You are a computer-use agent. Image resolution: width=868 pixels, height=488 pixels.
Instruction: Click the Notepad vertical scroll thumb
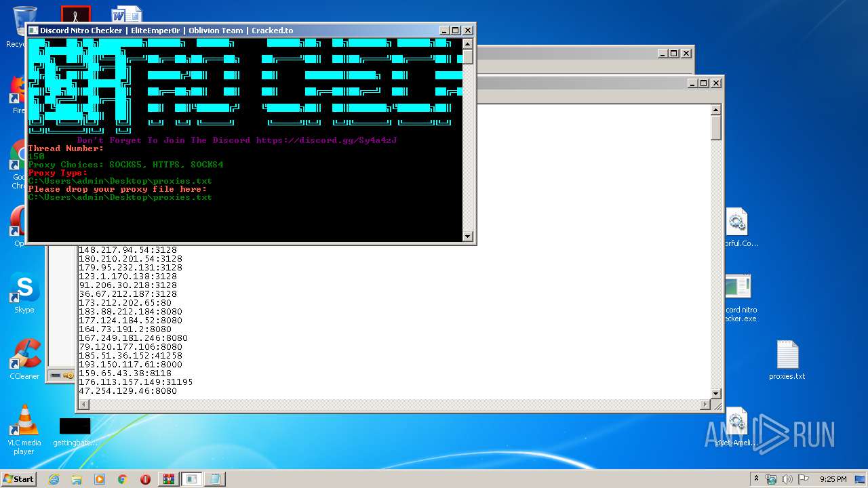715,127
